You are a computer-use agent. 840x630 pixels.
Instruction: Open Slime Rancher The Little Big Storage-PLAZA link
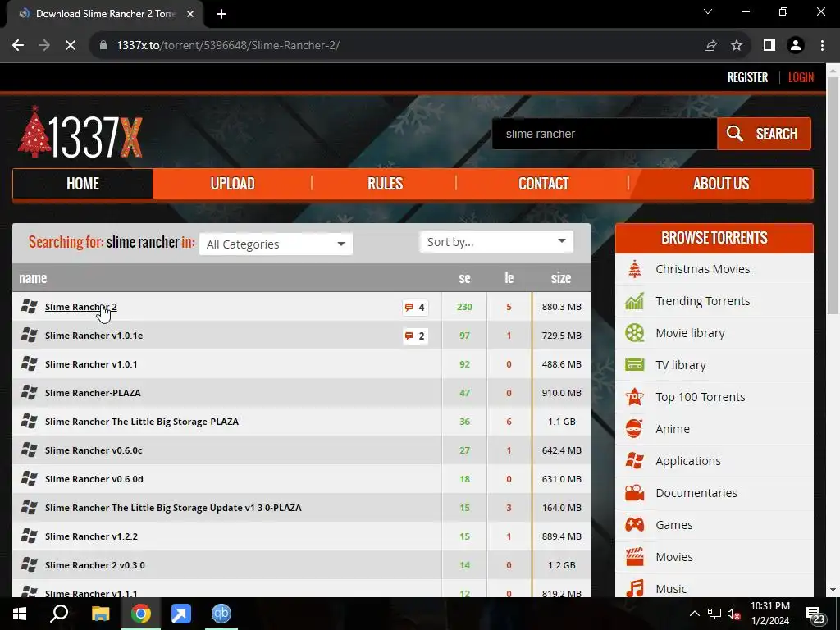[142, 422]
